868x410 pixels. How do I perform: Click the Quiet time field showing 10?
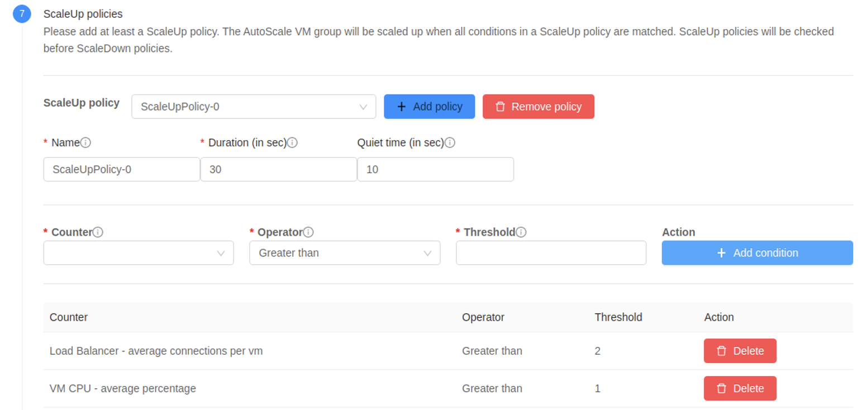pyautogui.click(x=436, y=169)
